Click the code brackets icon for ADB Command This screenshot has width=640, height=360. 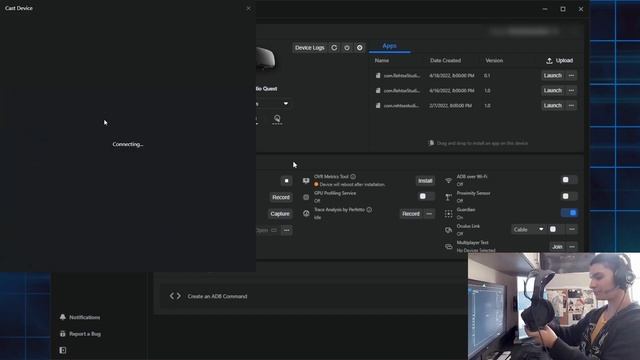(175, 296)
